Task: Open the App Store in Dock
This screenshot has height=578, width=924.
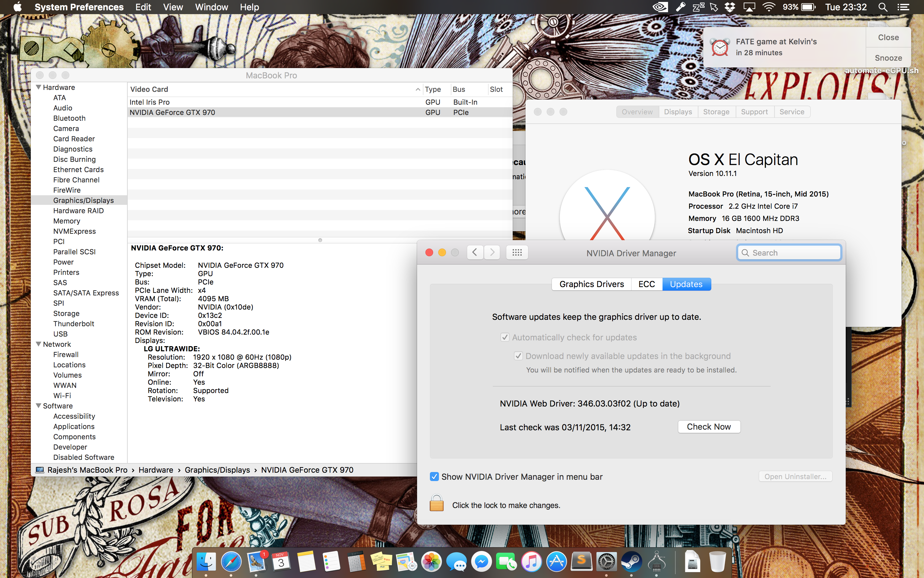Action: [x=556, y=562]
